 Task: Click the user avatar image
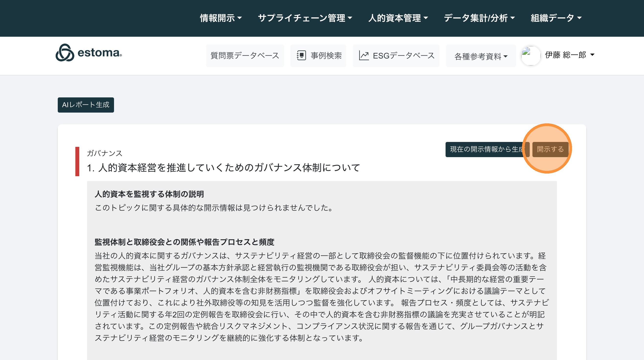point(530,56)
